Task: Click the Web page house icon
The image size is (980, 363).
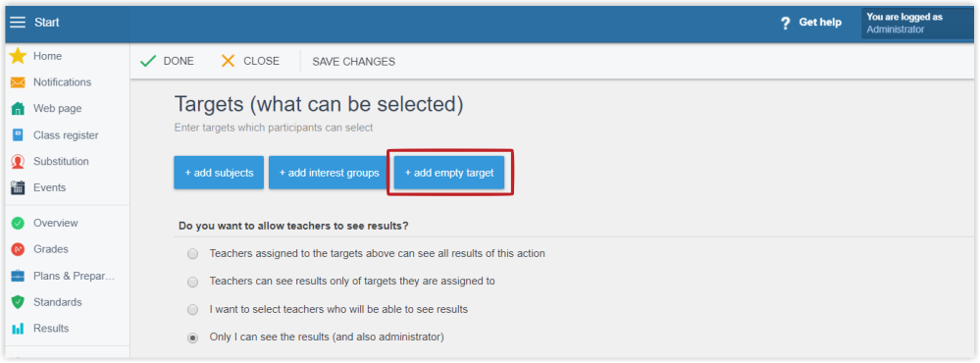Action: (18, 109)
